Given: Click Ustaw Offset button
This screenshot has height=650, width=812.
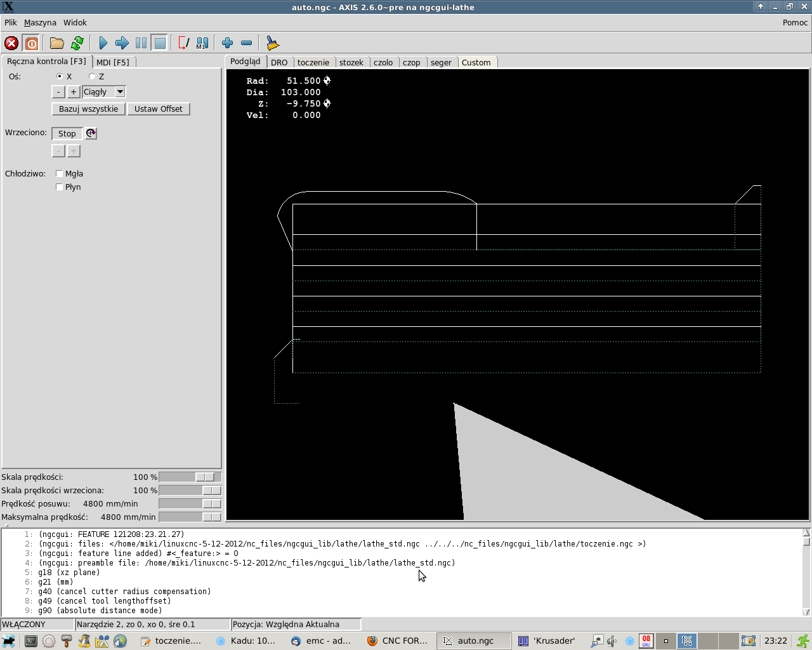Looking at the screenshot, I should (159, 109).
